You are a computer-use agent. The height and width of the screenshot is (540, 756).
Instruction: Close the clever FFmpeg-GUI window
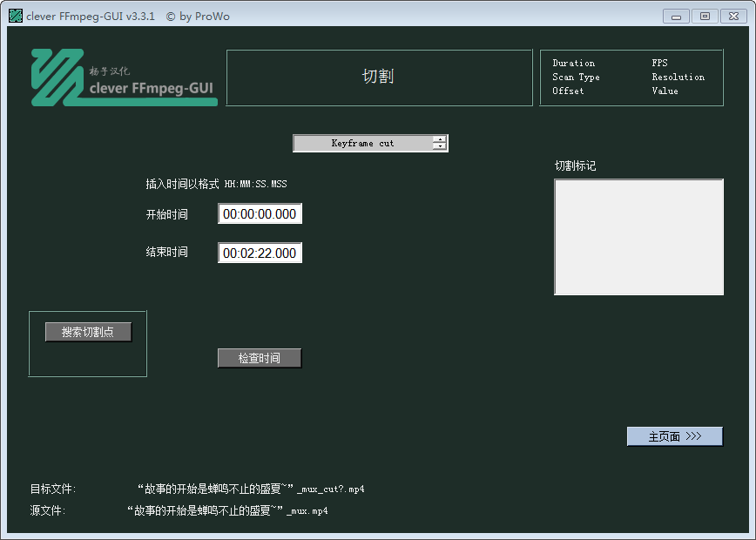(x=733, y=16)
